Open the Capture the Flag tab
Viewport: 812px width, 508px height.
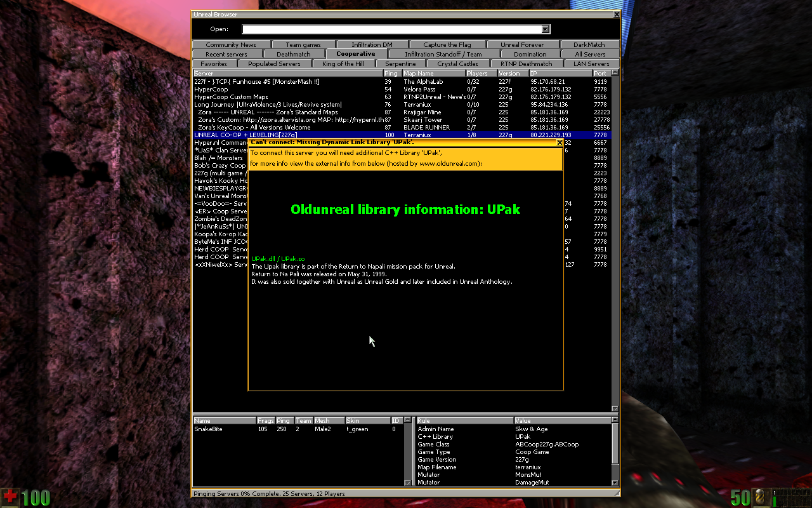447,45
